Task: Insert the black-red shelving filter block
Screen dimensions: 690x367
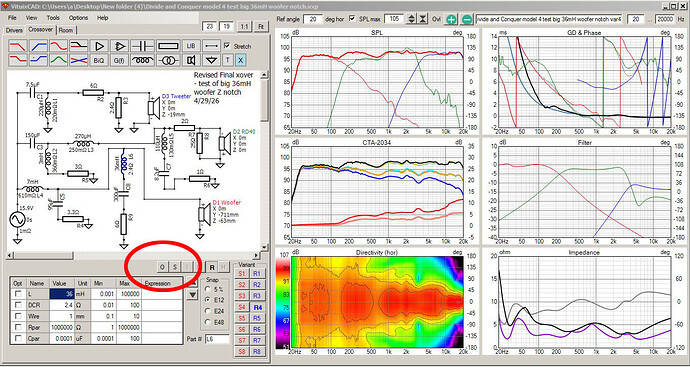Action: 79,46
